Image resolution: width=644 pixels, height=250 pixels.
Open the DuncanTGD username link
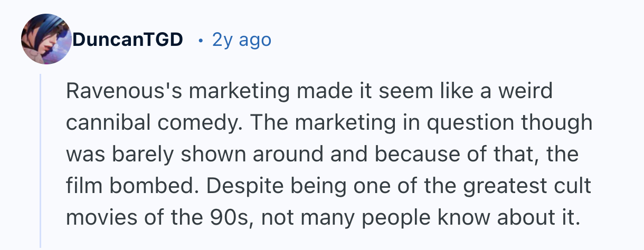(128, 40)
